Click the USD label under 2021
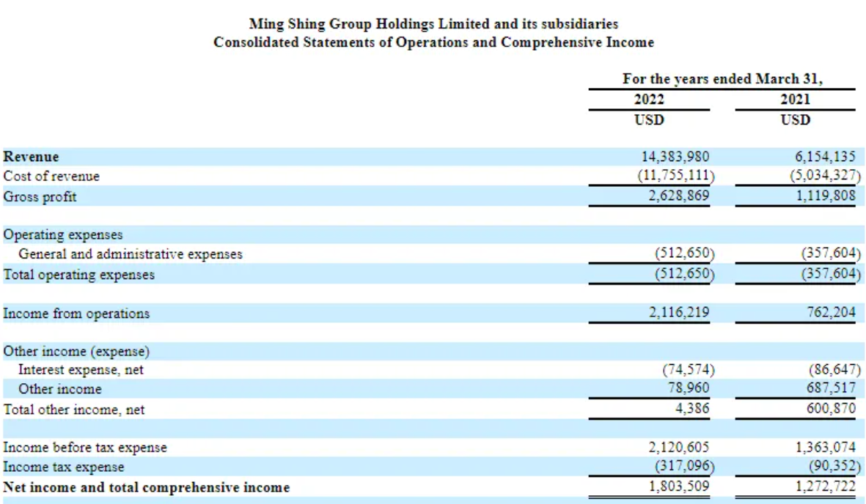Viewport: 866px width, 504px height. pos(796,120)
